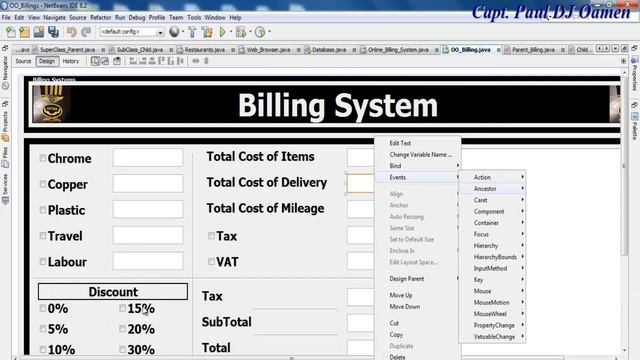Tick the Copper checkbox

[x=42, y=184]
